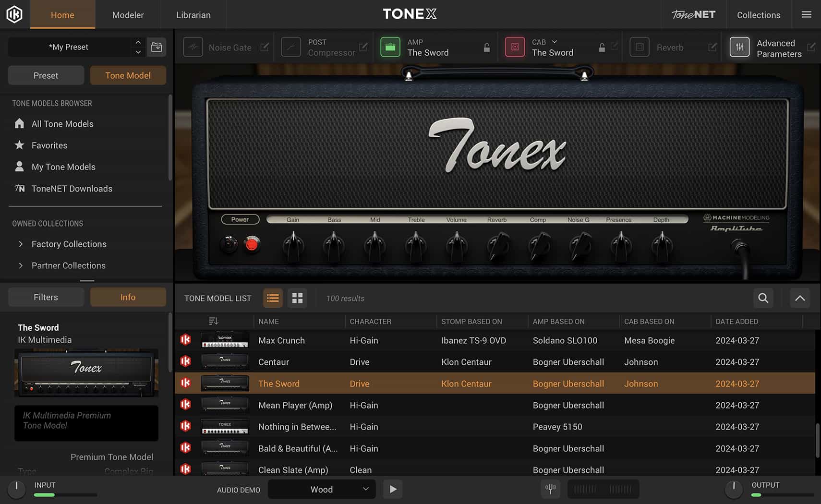The width and height of the screenshot is (821, 504).
Task: Open the Advanced Parameters edit icon
Action: click(811, 47)
